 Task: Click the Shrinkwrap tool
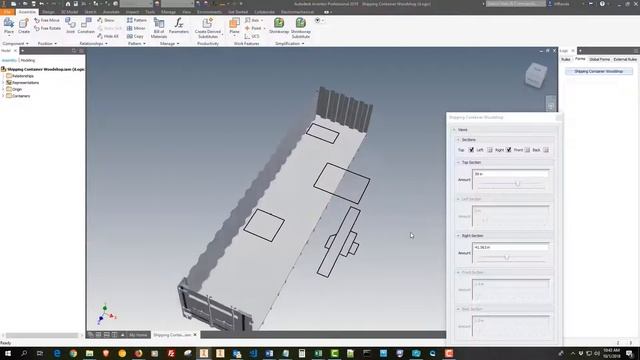coord(279,26)
